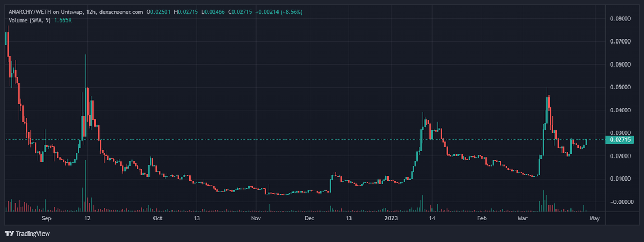This screenshot has height=242, width=644.
Task: Click the 0.06000 price axis label
Action: (x=620, y=65)
